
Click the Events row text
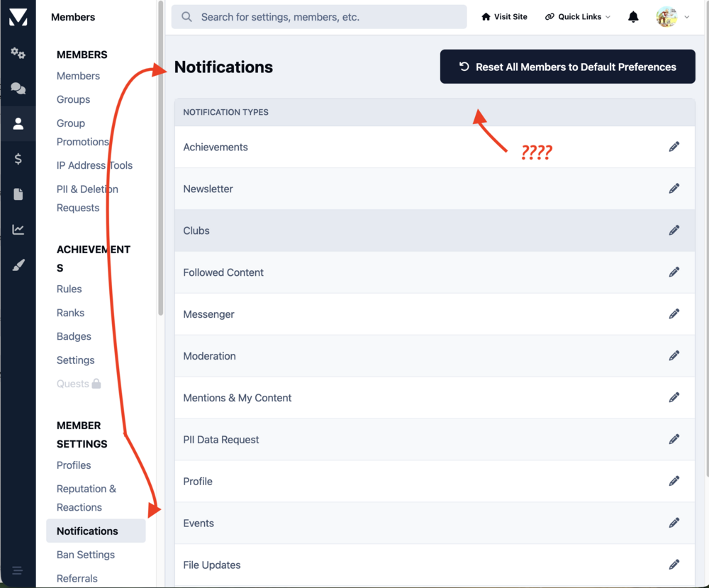(x=199, y=523)
